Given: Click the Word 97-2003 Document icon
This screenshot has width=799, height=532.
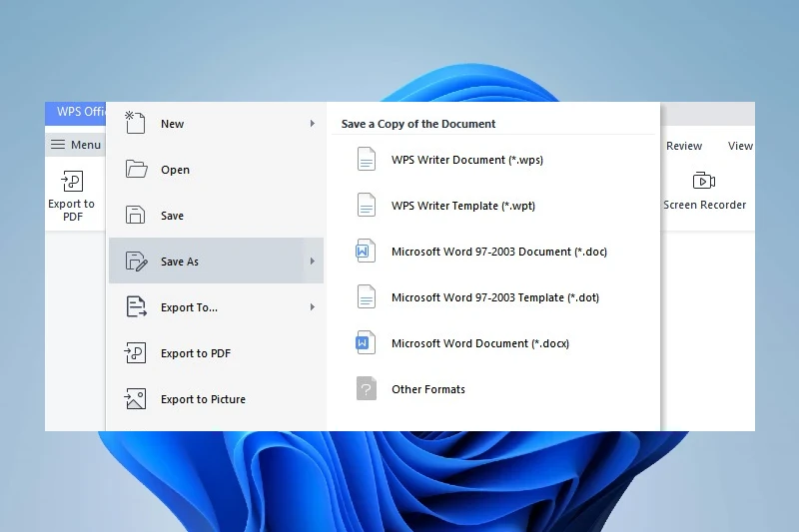Looking at the screenshot, I should [x=366, y=251].
